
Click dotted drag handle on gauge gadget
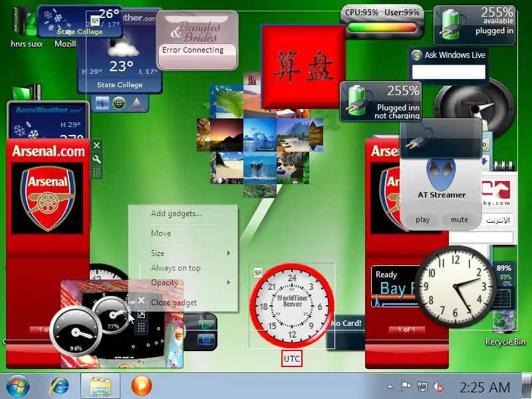141,327
